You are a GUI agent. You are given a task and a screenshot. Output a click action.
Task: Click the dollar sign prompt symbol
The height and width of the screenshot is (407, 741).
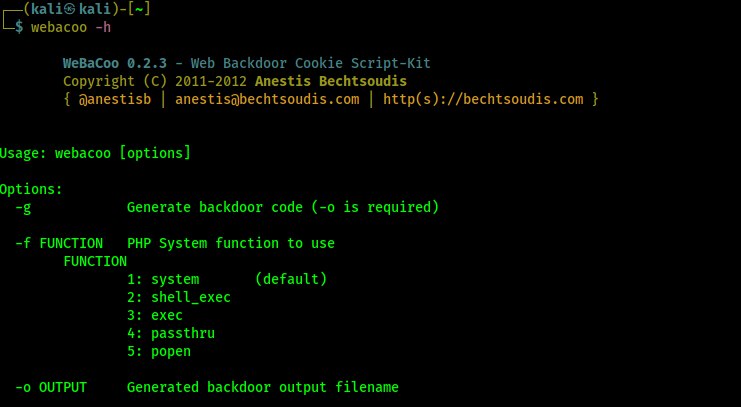click(19, 27)
